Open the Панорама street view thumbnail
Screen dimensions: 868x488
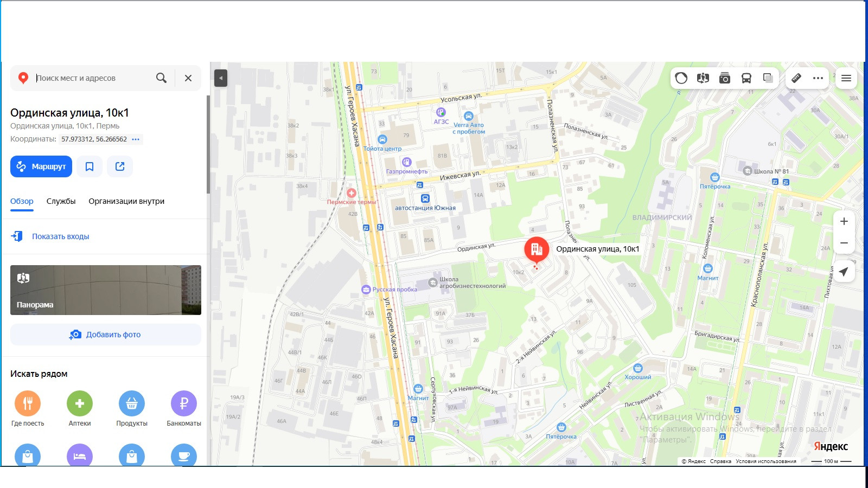coord(106,290)
